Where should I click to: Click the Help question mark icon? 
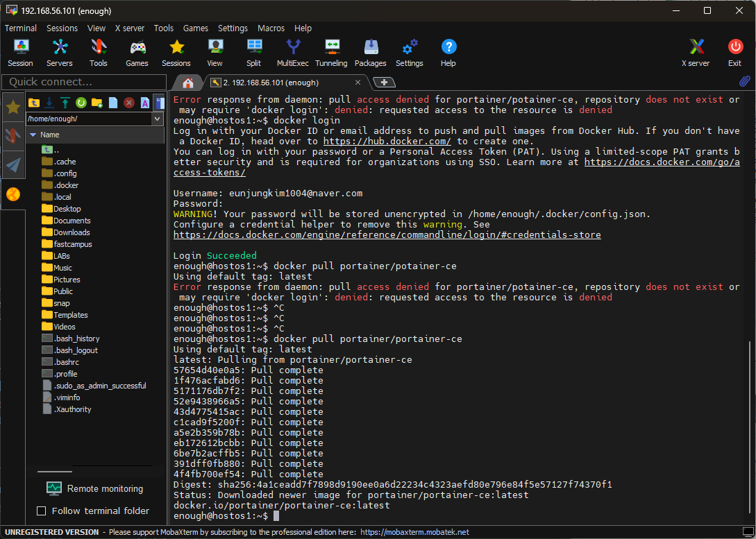448,53
